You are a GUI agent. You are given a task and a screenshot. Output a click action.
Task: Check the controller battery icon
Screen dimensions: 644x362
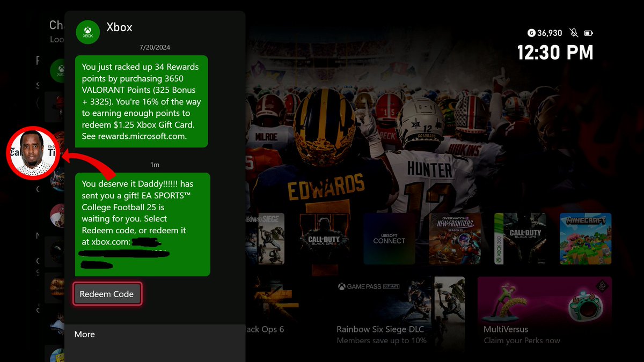[x=588, y=33]
